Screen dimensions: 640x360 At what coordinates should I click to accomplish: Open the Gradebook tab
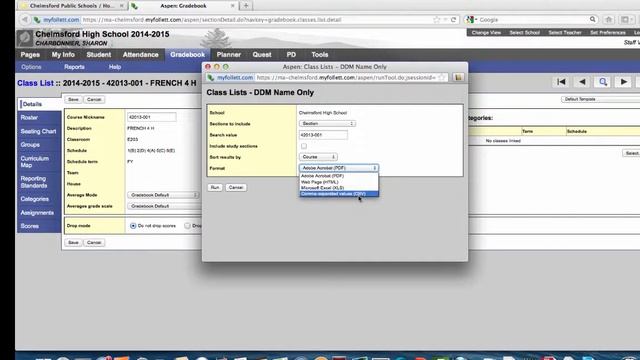[x=188, y=55]
